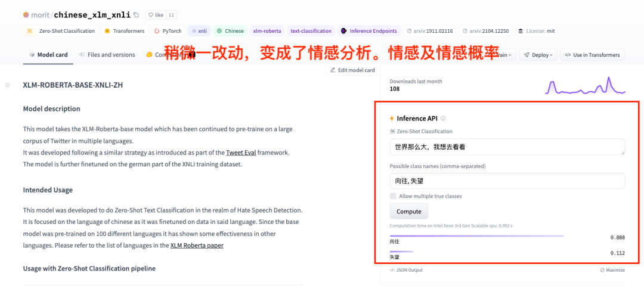Enable Allow multiple true classes checkbox

tap(393, 196)
